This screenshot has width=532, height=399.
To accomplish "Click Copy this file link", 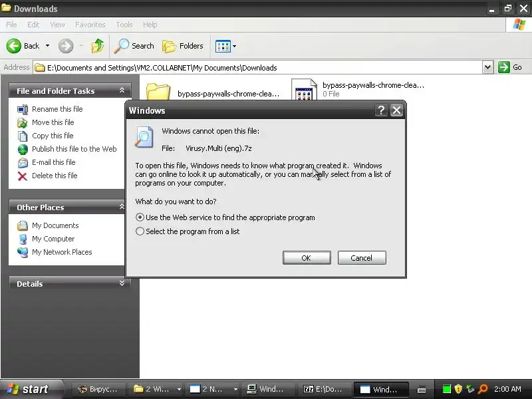I will point(53,136).
